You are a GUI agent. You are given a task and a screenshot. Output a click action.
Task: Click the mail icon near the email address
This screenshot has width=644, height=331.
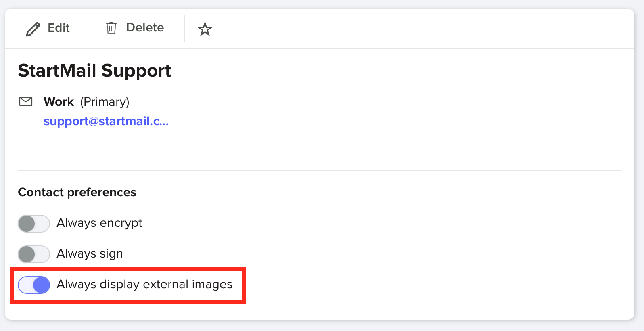(26, 101)
